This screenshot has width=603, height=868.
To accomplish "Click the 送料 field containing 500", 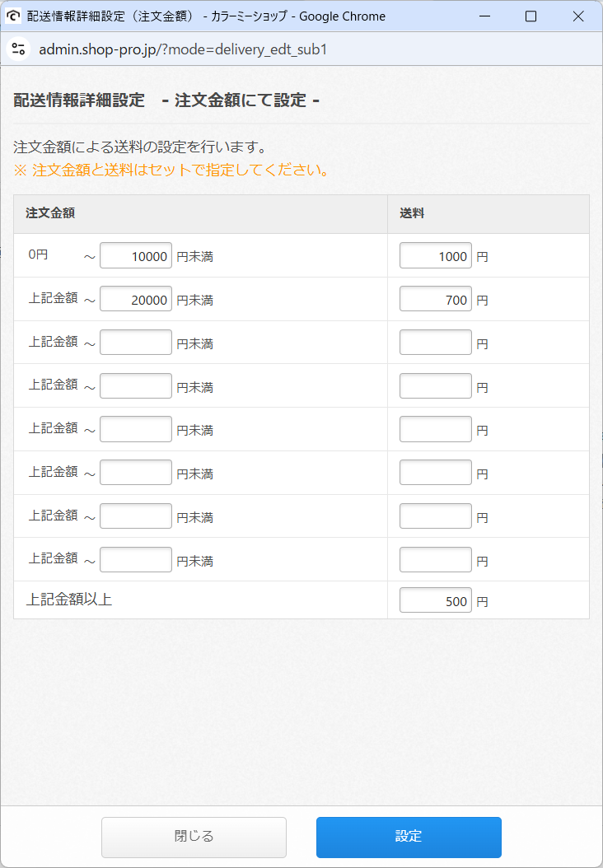I will [435, 600].
